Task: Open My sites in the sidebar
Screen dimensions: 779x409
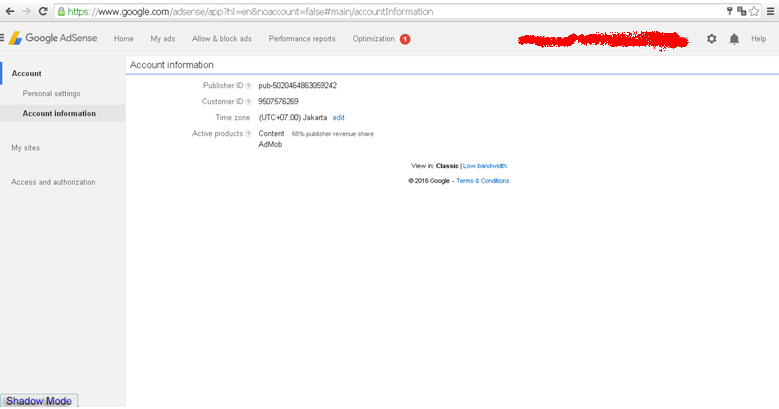Action: pyautogui.click(x=25, y=148)
